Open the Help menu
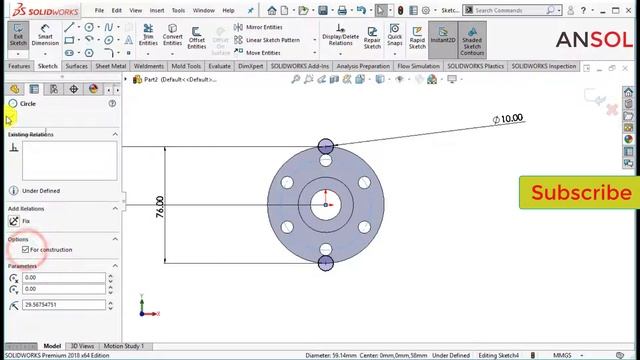The width and height of the screenshot is (640, 360). 228,11
